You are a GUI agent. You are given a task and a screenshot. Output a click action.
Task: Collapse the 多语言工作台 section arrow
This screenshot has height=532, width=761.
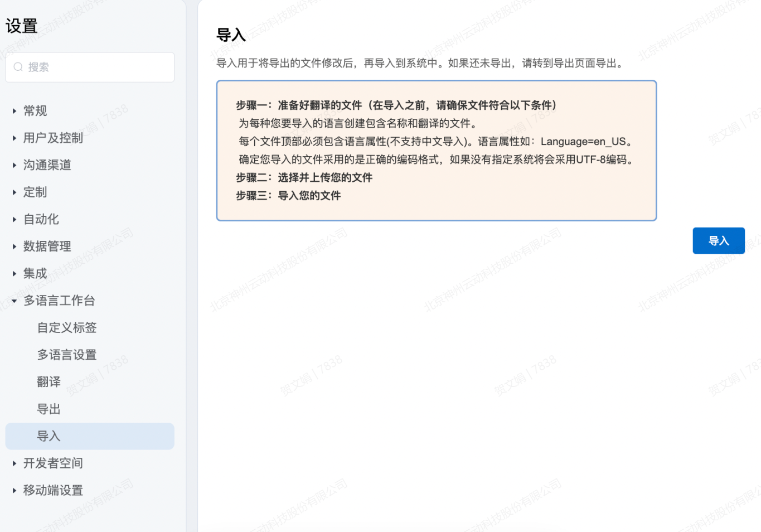pyautogui.click(x=14, y=301)
